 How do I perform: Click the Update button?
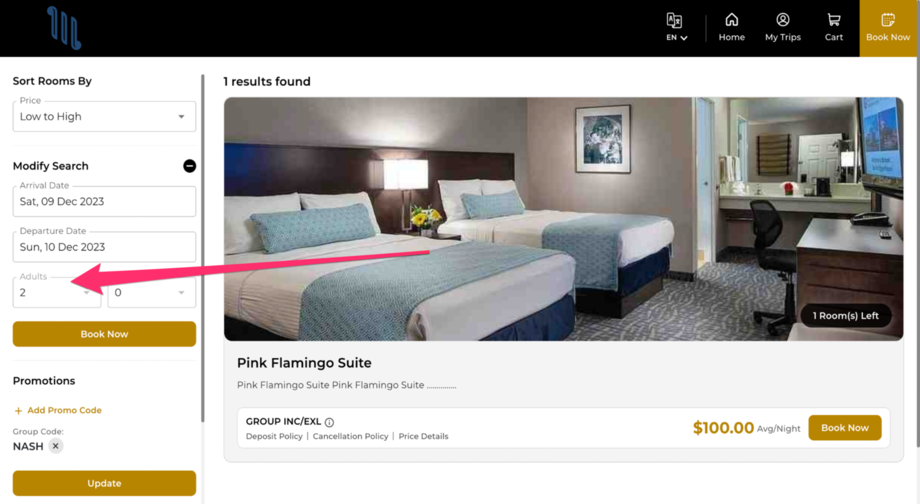point(104,483)
